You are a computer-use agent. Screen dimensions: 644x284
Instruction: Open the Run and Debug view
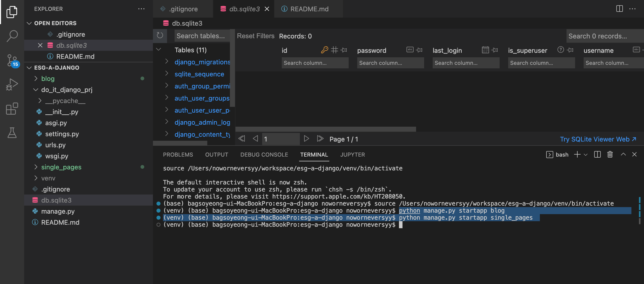point(12,84)
